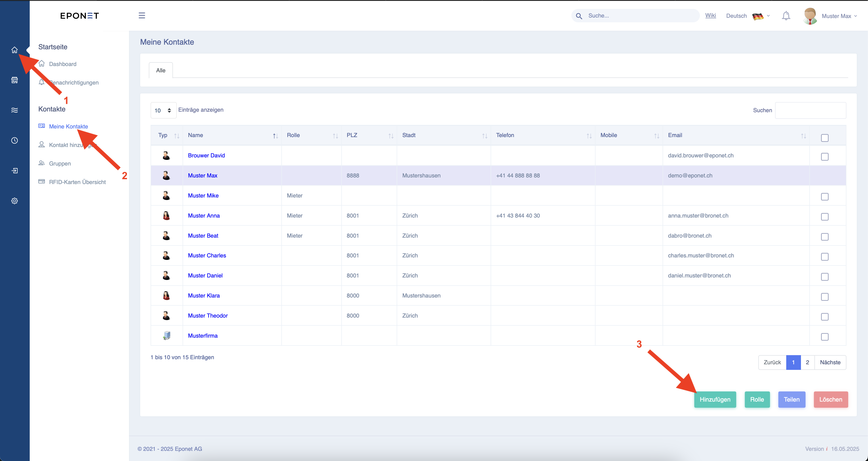Viewport: 868px width, 461px height.
Task: Select the Alle tab
Action: [x=161, y=70]
